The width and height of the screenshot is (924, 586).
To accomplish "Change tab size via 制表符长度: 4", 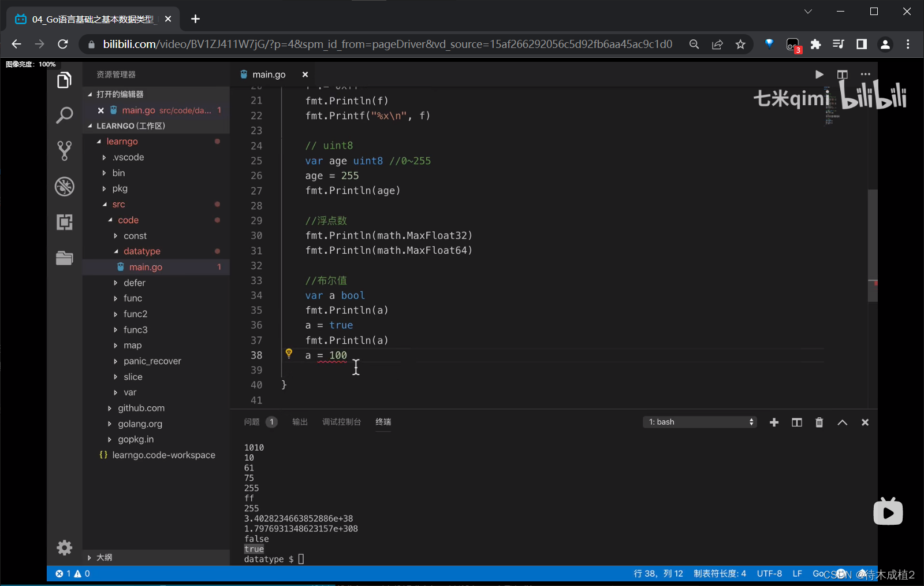I will tap(720, 574).
